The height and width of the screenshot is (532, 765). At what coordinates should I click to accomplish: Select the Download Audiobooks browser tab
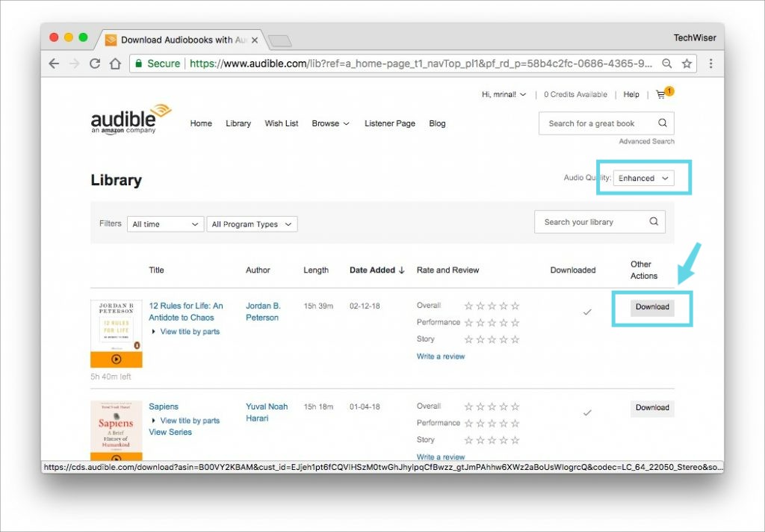click(x=181, y=40)
